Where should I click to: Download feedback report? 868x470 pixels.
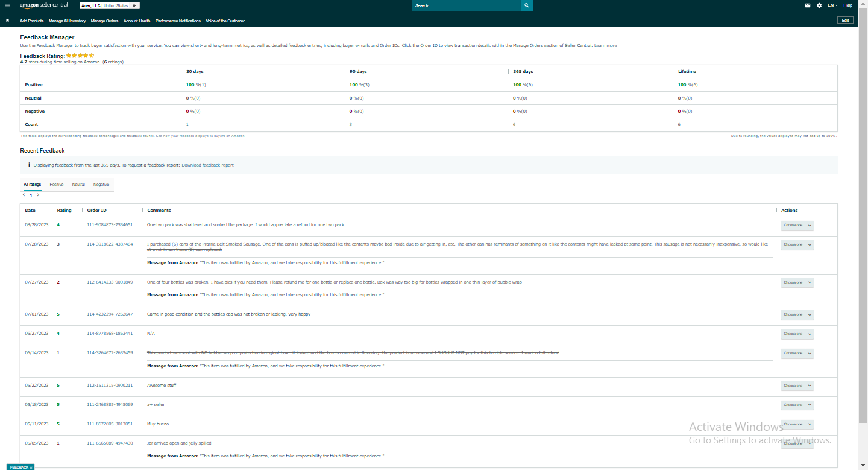tap(207, 165)
